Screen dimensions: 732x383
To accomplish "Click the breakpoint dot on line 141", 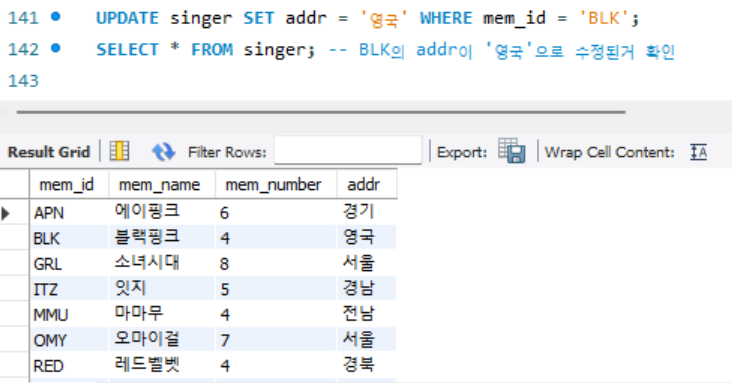I will click(x=56, y=17).
